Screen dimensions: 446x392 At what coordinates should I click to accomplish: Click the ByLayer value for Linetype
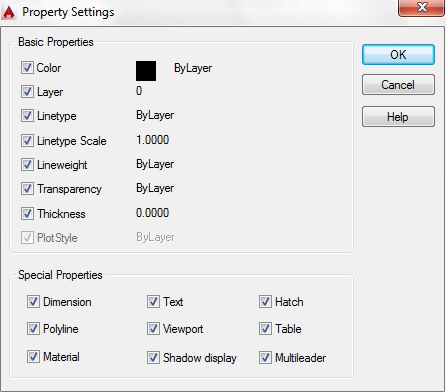(x=155, y=116)
